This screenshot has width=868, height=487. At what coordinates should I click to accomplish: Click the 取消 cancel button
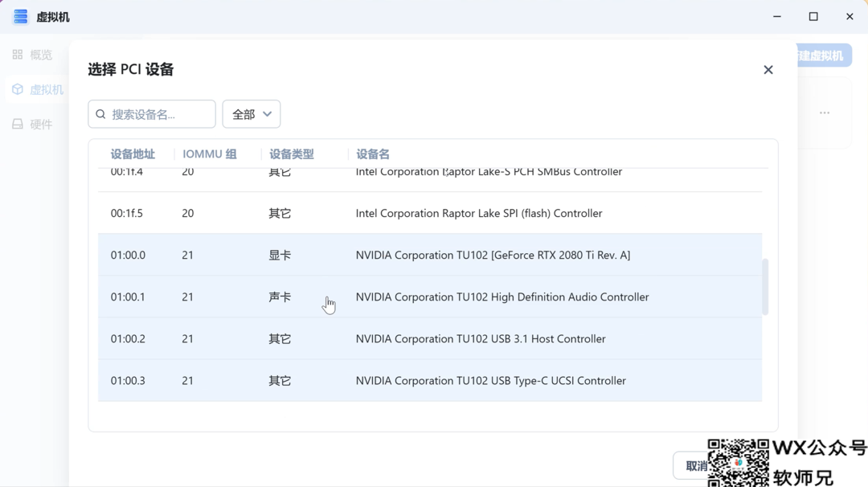690,466
